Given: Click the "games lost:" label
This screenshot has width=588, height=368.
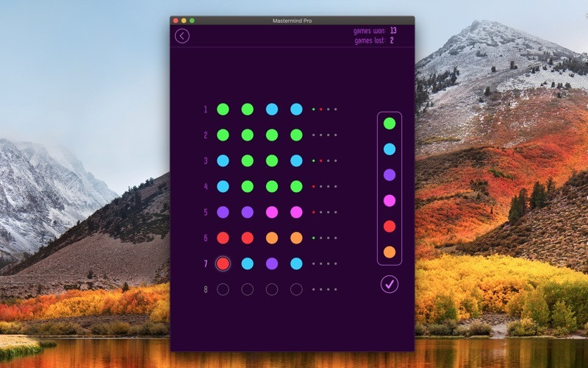Looking at the screenshot, I should (x=370, y=40).
